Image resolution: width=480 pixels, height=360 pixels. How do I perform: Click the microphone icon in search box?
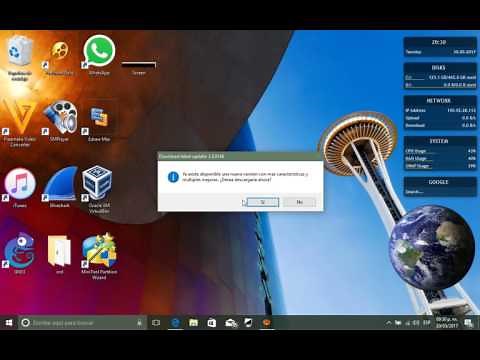[140, 323]
